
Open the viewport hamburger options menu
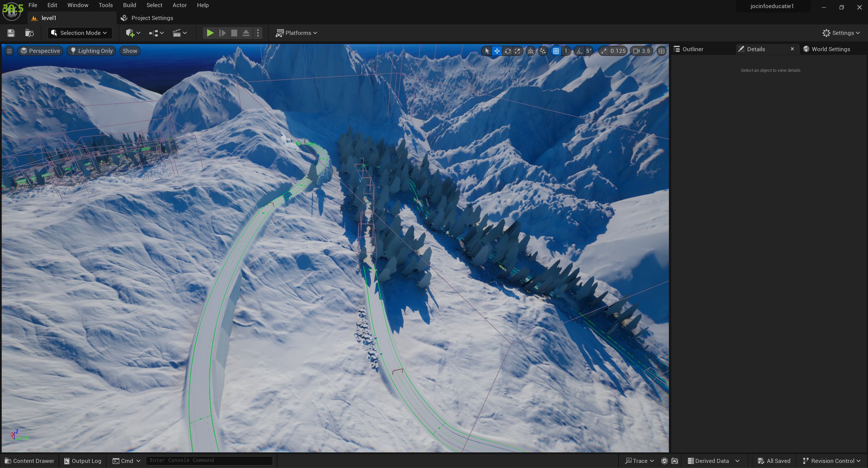[x=9, y=51]
